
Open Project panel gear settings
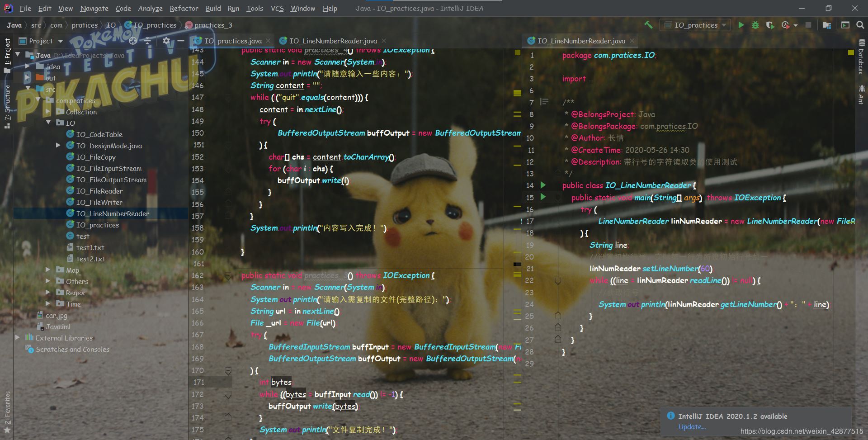166,41
